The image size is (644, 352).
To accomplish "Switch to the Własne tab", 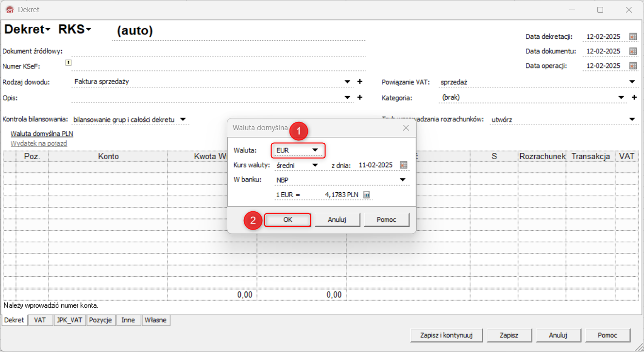I will (x=156, y=320).
